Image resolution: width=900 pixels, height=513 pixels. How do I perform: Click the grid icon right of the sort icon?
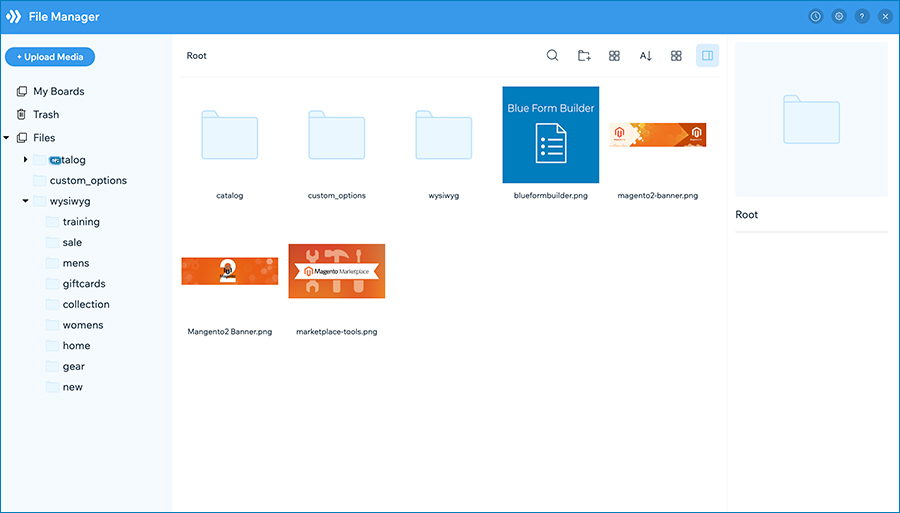[x=676, y=56]
